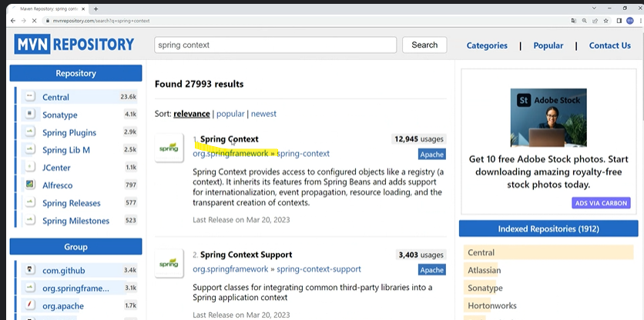Select the Spring Releases repository
The image size is (644, 320).
coord(71,203)
